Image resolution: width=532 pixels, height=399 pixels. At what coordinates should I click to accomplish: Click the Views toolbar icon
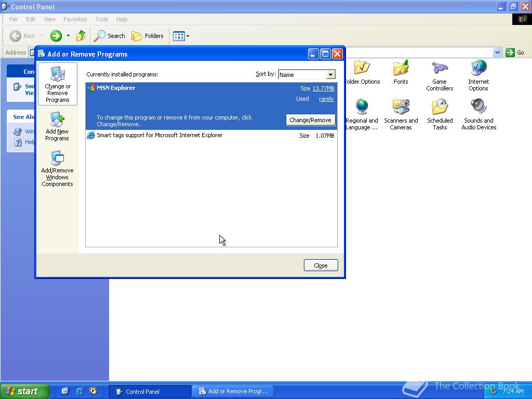[179, 36]
